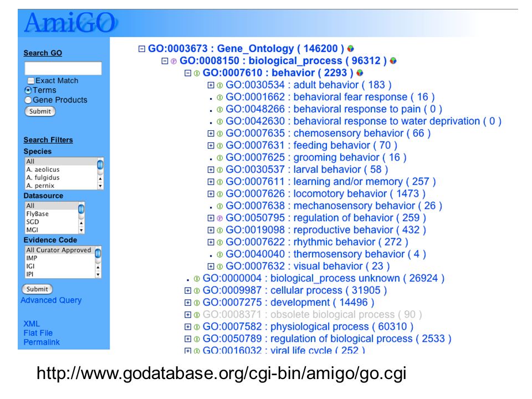Viewport: 532px width, 399px height.
Task: Click the pie chart icon next to Gene_Ontology
Action: [x=350, y=49]
